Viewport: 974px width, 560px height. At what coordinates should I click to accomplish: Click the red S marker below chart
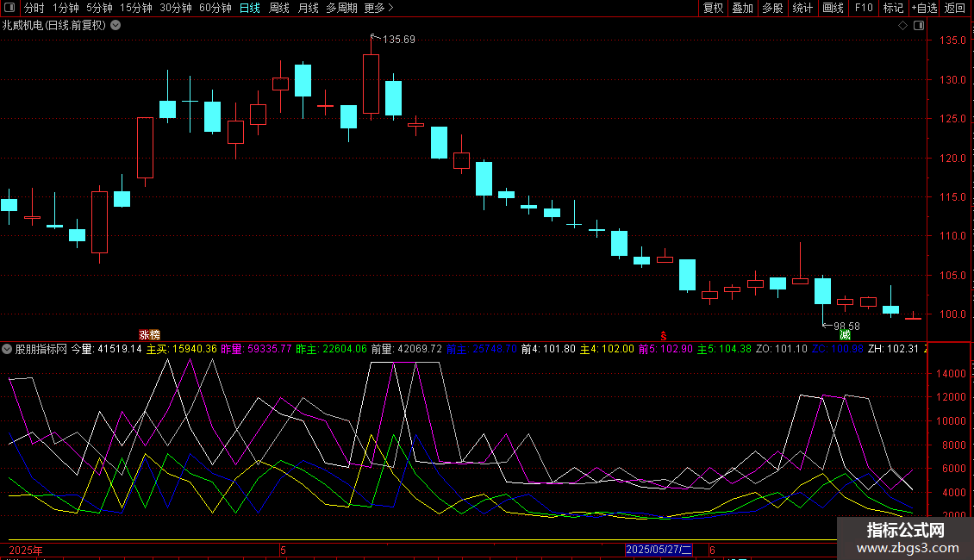point(664,336)
